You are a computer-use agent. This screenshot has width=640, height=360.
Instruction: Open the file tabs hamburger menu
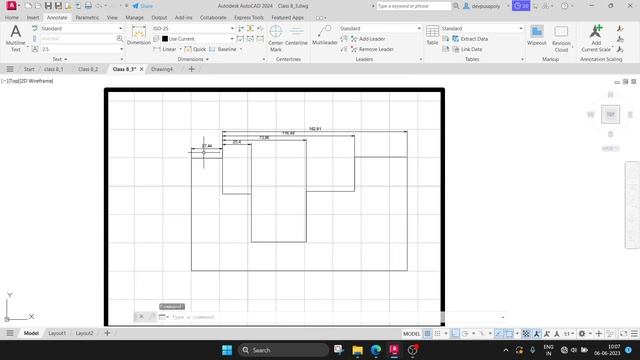coord(10,69)
